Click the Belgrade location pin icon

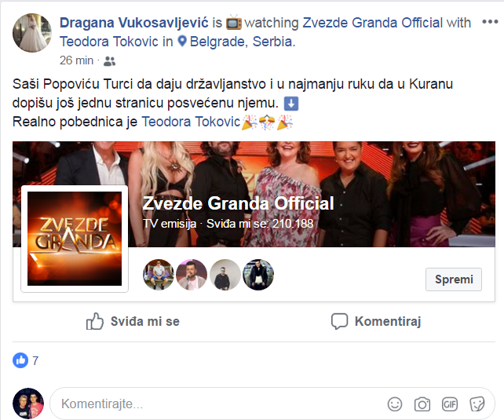pos(182,41)
